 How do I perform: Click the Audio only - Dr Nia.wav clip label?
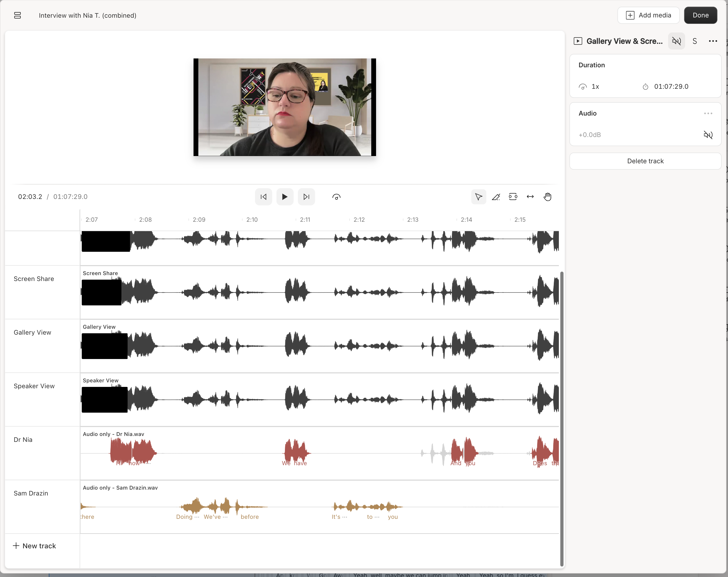click(x=113, y=434)
